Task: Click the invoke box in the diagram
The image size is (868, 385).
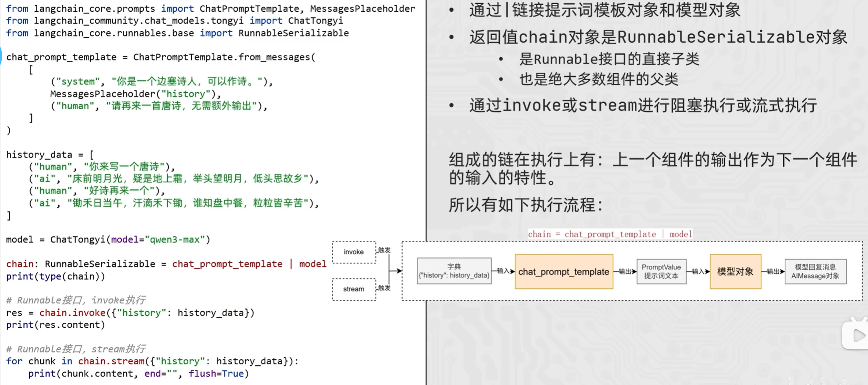Action: tap(354, 252)
